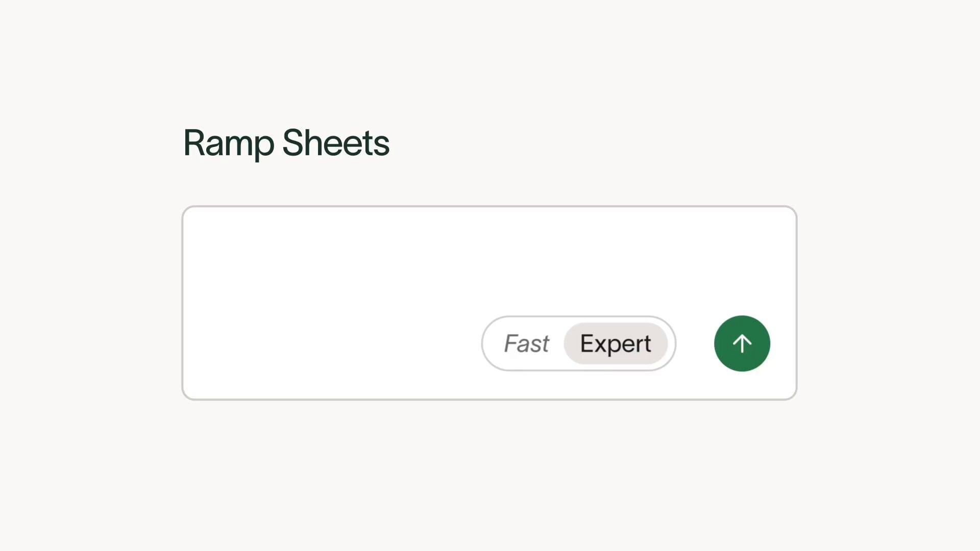Pick Expert in the mode selector
This screenshot has width=980, height=551.
616,343
